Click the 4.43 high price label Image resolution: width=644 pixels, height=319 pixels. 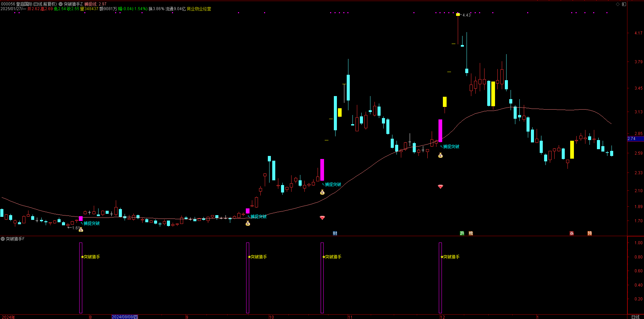pyautogui.click(x=467, y=15)
